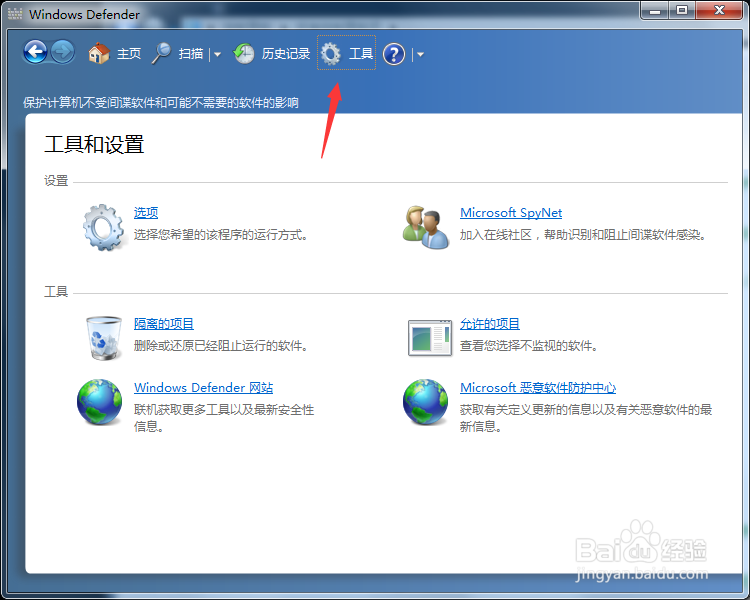
Task: Open the Microsoft SpyNet link
Action: (x=511, y=212)
